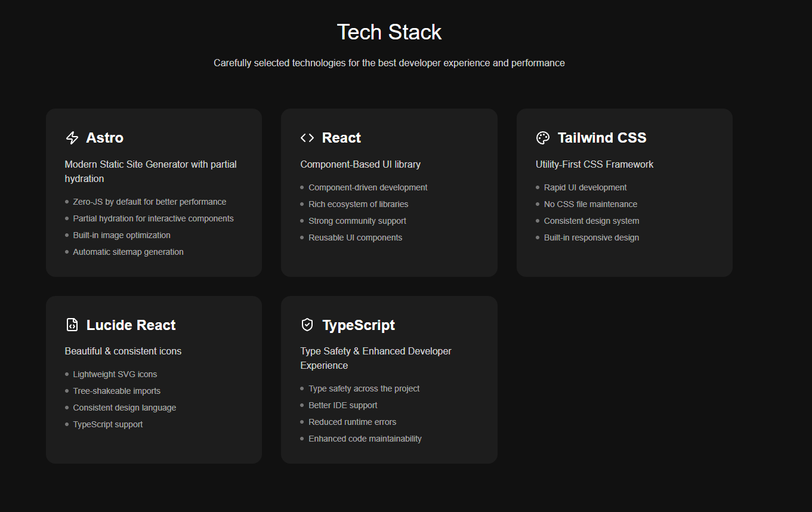Click the lightning bolt icon beside Astro
The height and width of the screenshot is (512, 812).
click(x=72, y=138)
